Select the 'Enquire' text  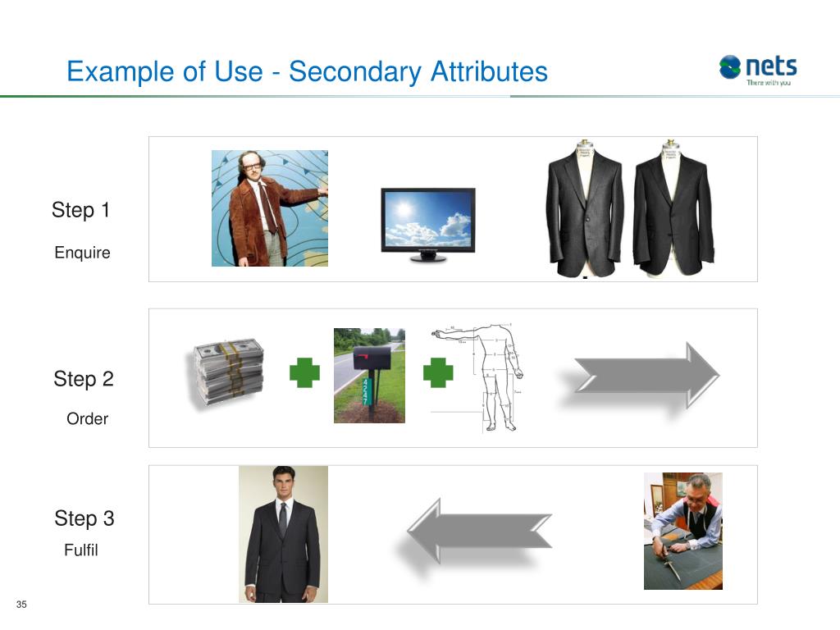coord(82,253)
